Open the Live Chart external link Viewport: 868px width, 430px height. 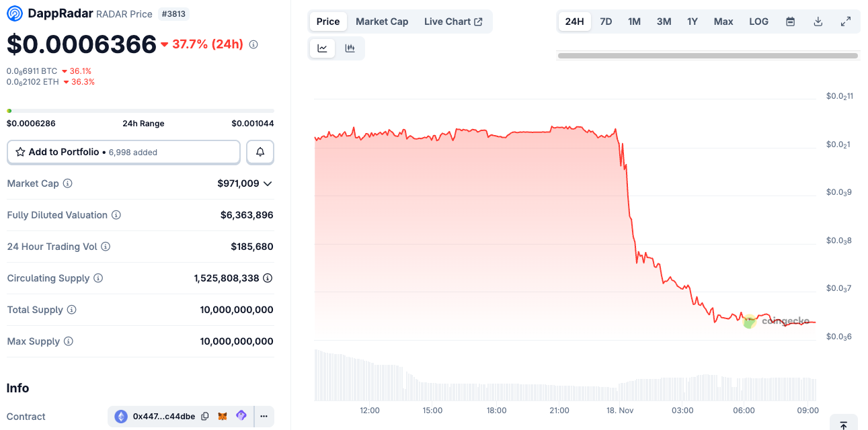pyautogui.click(x=454, y=21)
